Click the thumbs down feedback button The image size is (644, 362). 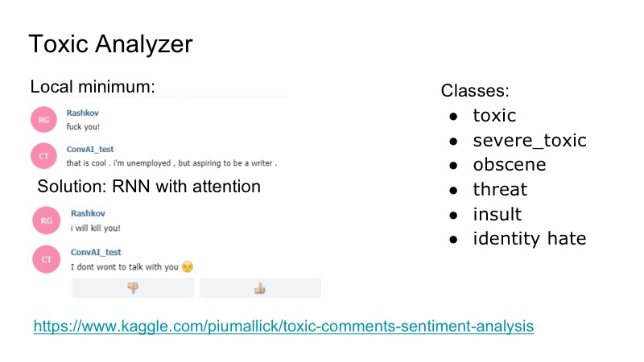pos(133,288)
